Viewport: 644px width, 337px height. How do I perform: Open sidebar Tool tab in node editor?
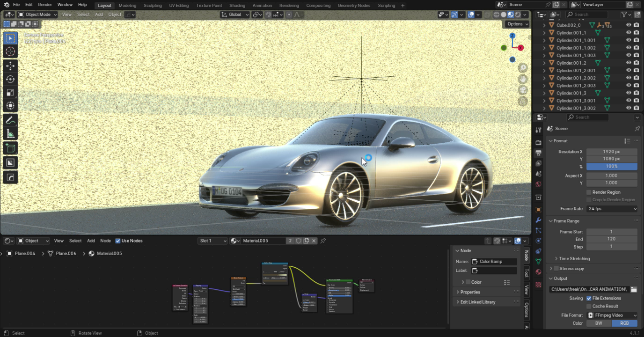(x=527, y=272)
